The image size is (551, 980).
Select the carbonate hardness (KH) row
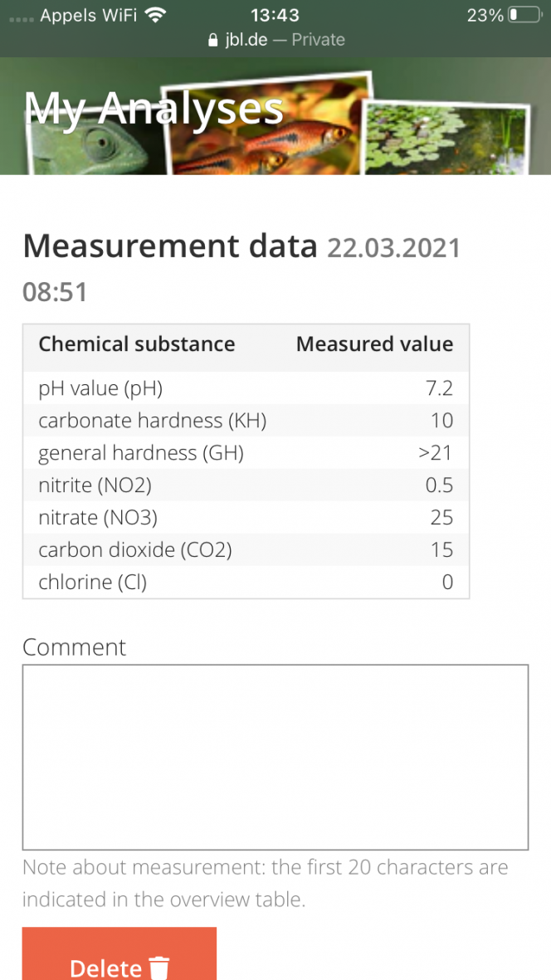point(246,421)
